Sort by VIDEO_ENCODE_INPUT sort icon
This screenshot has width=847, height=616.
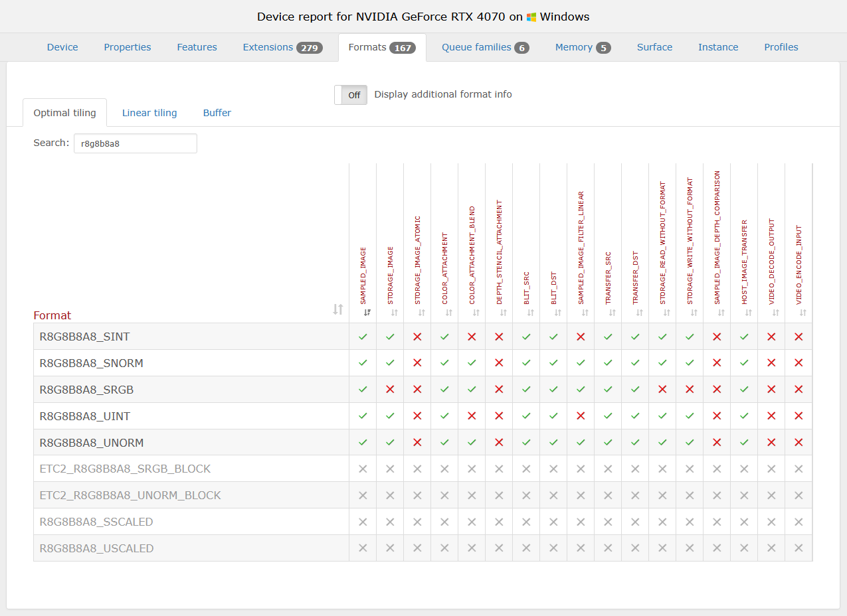[x=803, y=313]
